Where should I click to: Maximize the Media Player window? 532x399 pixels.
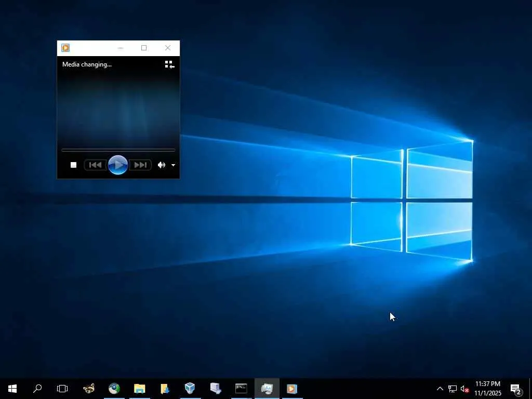click(144, 48)
